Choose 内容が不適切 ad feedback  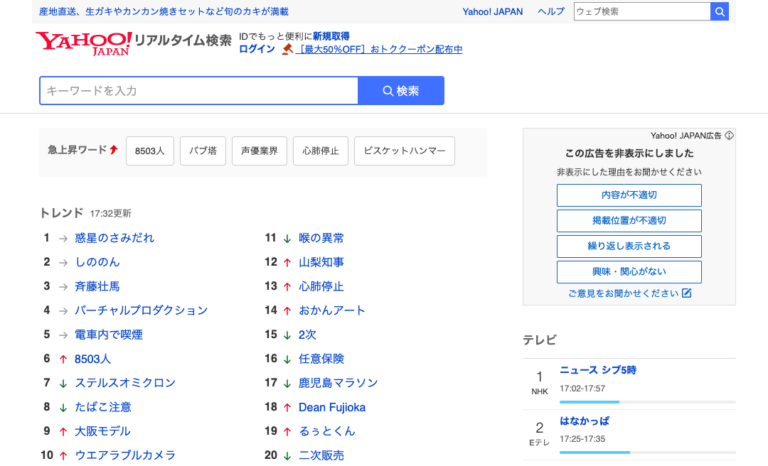pyautogui.click(x=629, y=195)
